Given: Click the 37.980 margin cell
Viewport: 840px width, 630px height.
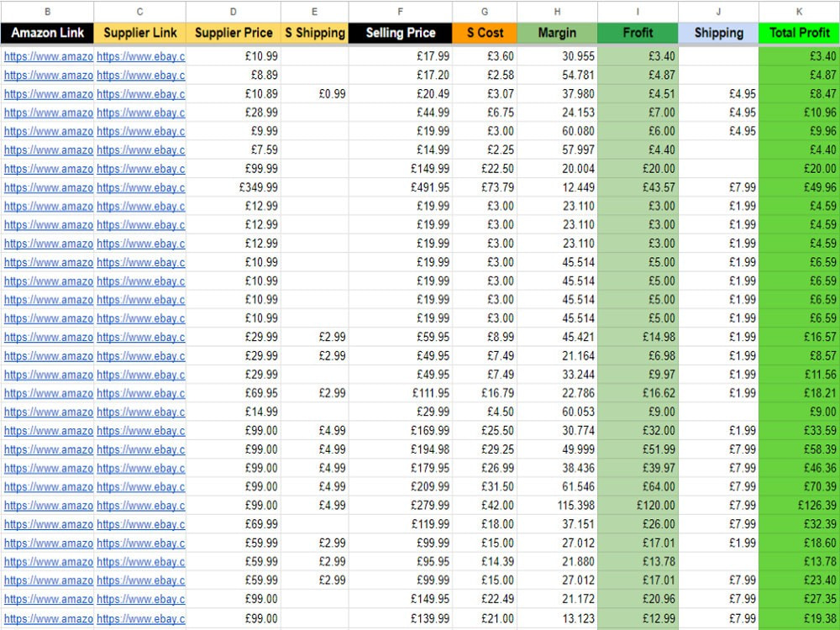Looking at the screenshot, I should pos(557,94).
